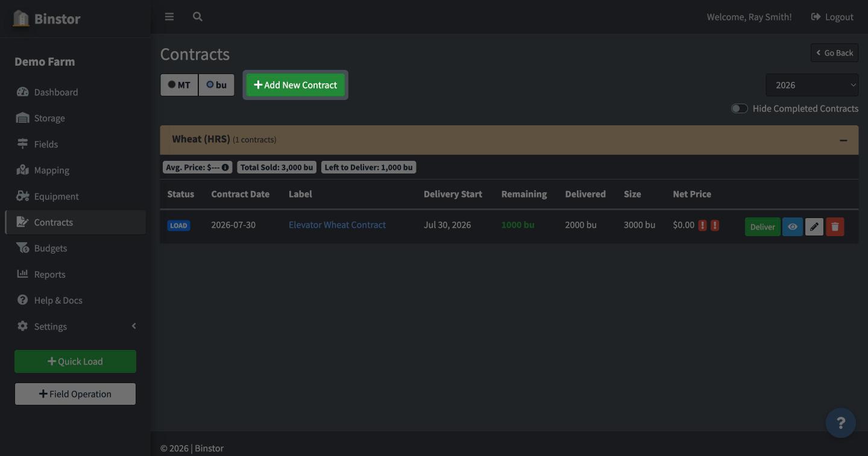Go to Fields in the sidebar
Image resolution: width=868 pixels, height=456 pixels.
(x=75, y=144)
